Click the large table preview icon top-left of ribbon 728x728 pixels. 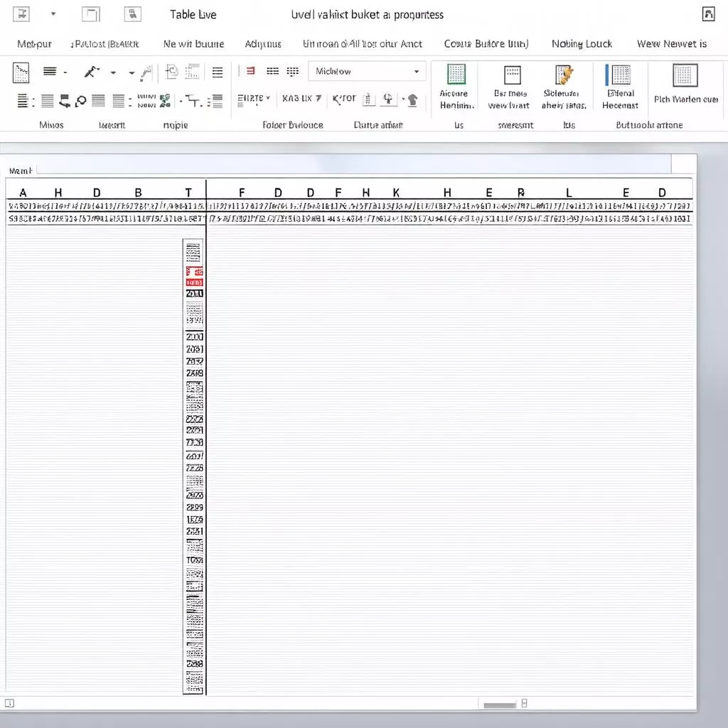pyautogui.click(x=21, y=71)
